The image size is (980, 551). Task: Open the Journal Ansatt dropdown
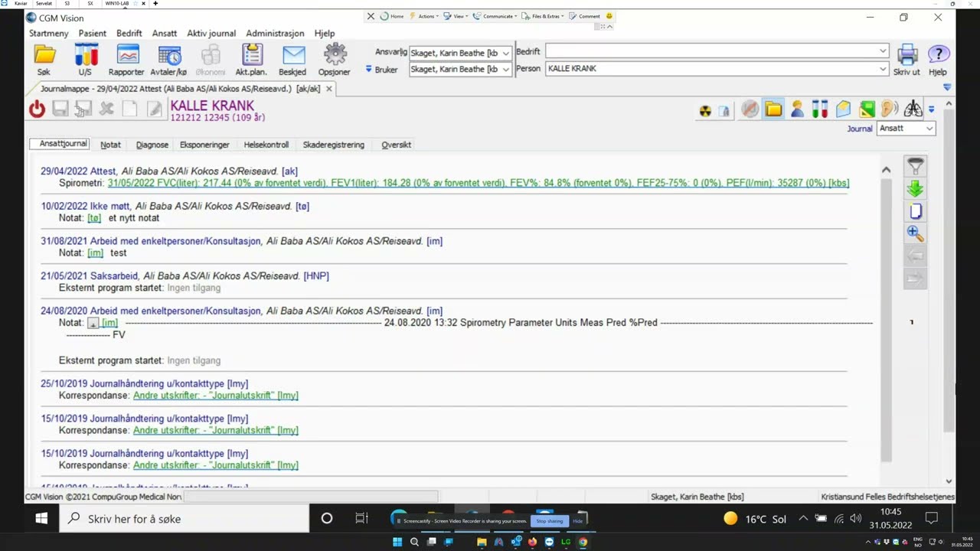tap(906, 129)
